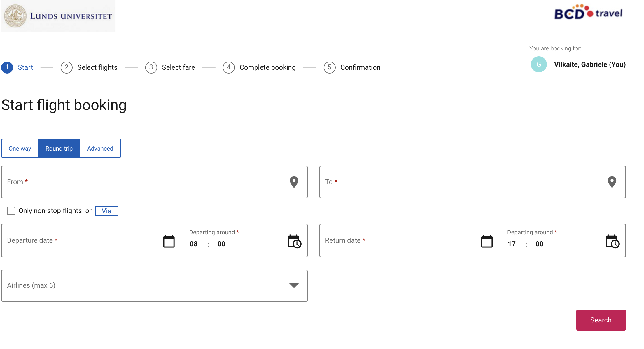
Task: Open the Return date calendar icon
Action: tap(487, 241)
